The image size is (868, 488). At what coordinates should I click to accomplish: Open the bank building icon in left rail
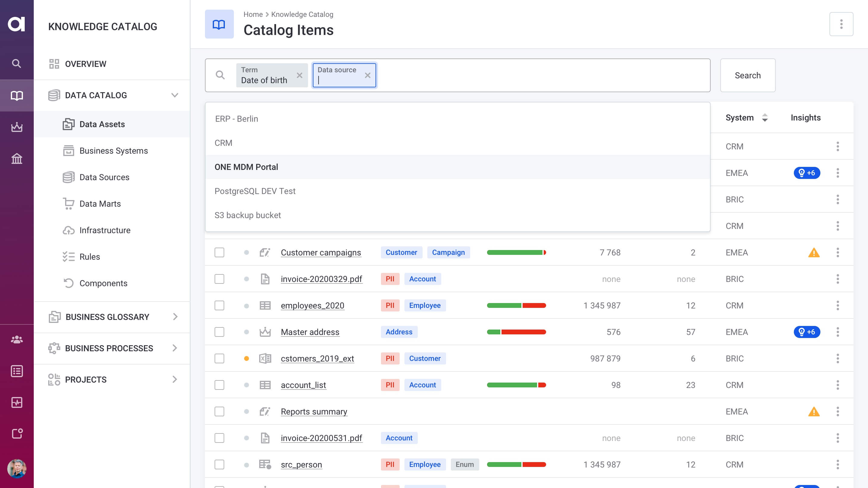click(17, 158)
